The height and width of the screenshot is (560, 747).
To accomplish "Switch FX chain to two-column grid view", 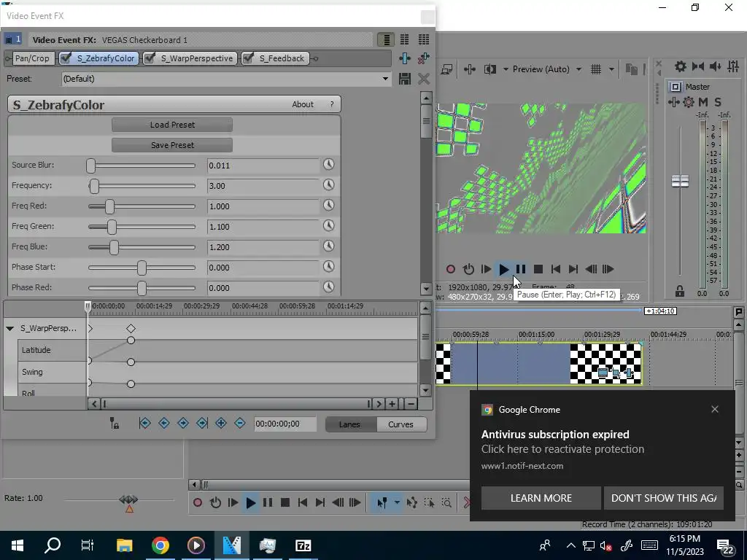I will [404, 39].
